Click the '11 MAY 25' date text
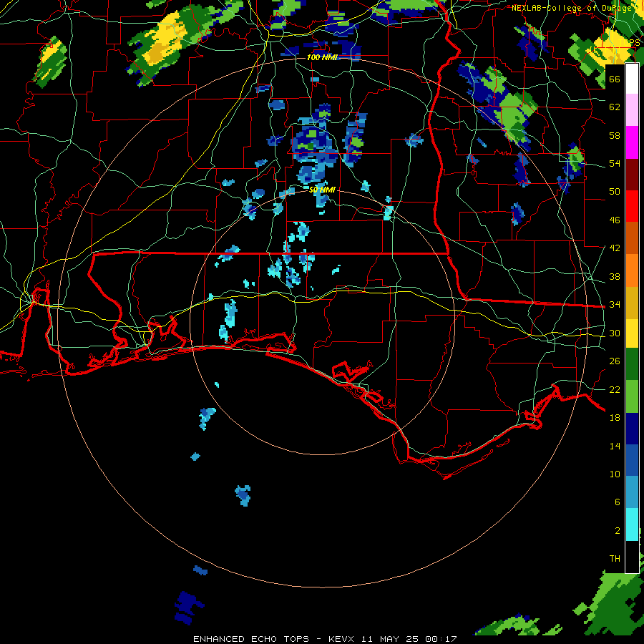Screen dimensions: 644x644 point(390,639)
